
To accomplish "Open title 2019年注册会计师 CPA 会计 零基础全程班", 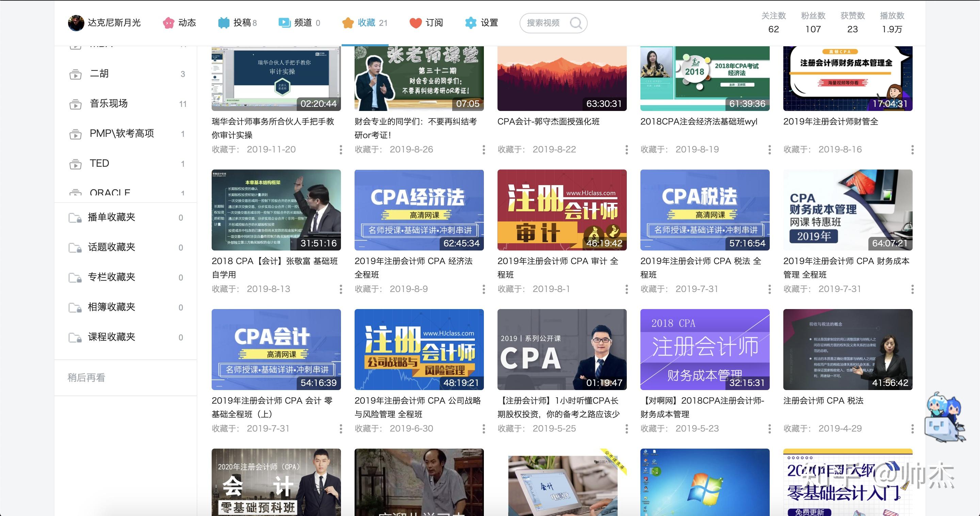I will pyautogui.click(x=272, y=407).
